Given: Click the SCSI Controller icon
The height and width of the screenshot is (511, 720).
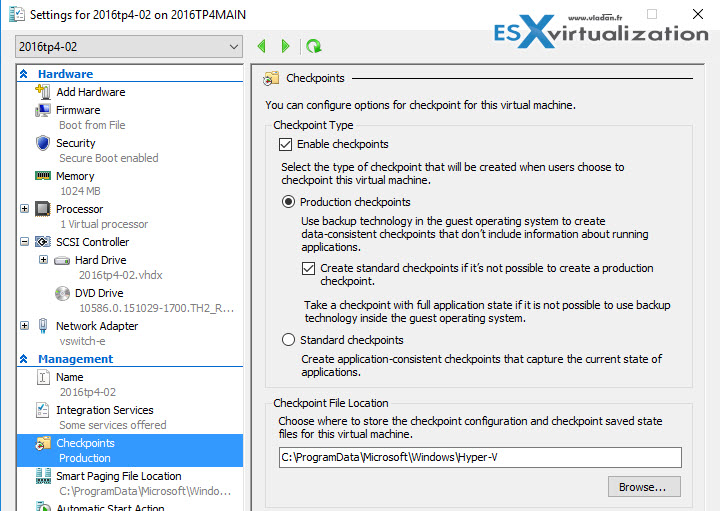Looking at the screenshot, I should click(43, 241).
